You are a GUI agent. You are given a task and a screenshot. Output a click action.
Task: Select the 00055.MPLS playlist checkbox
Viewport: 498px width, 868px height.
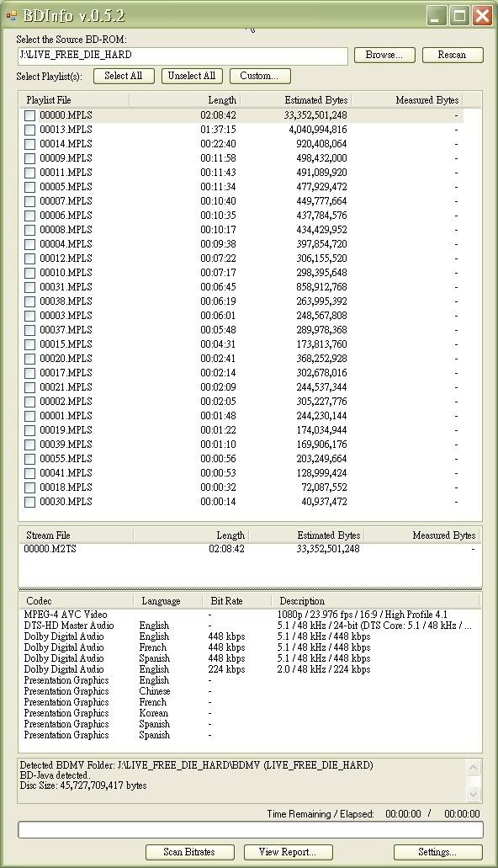coord(30,460)
